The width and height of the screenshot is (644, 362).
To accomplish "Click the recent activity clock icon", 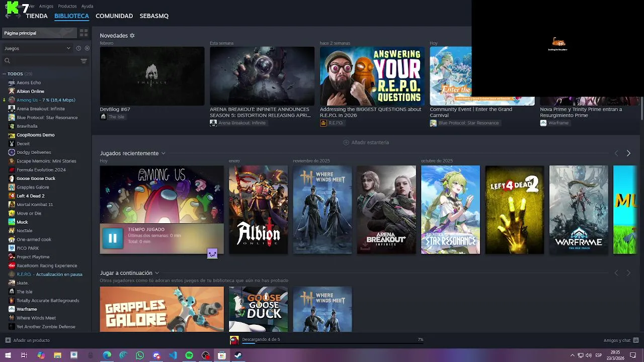I will click(78, 48).
